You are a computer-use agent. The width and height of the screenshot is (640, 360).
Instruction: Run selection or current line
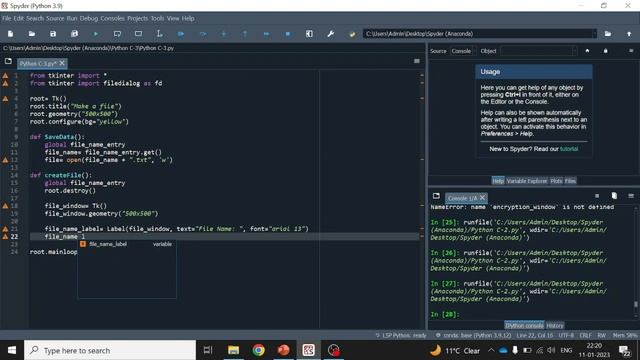(160, 34)
